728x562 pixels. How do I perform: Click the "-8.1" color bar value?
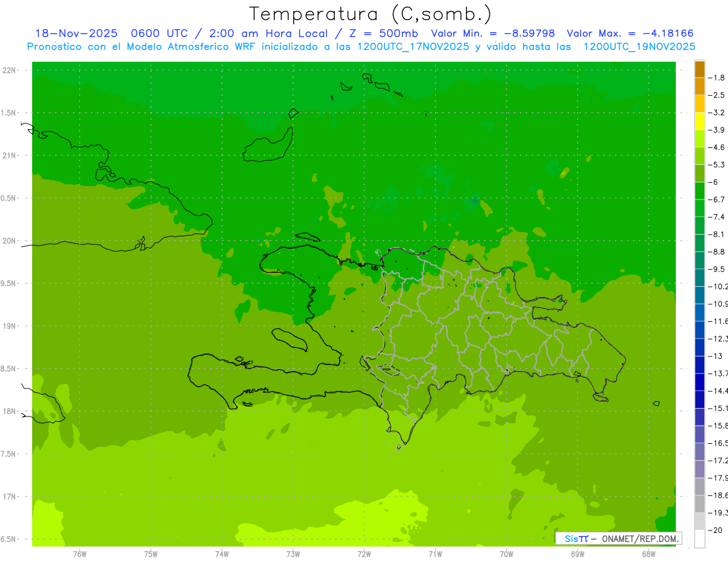(x=717, y=235)
